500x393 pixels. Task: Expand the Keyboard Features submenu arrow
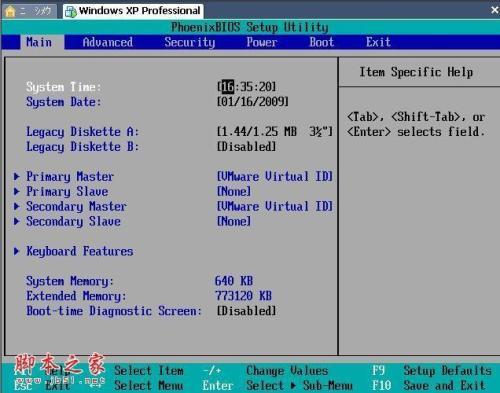coord(17,251)
